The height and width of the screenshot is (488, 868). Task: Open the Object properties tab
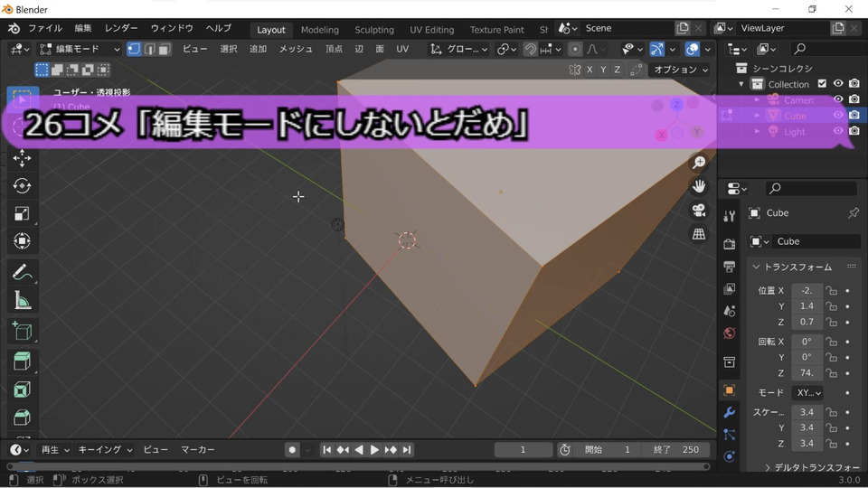[730, 390]
